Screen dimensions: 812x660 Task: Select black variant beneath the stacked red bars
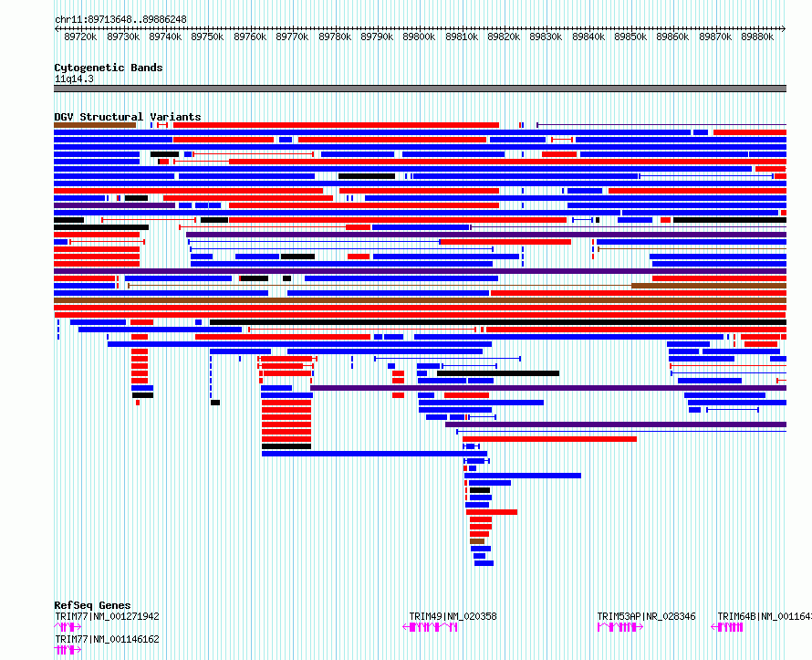coord(286,446)
